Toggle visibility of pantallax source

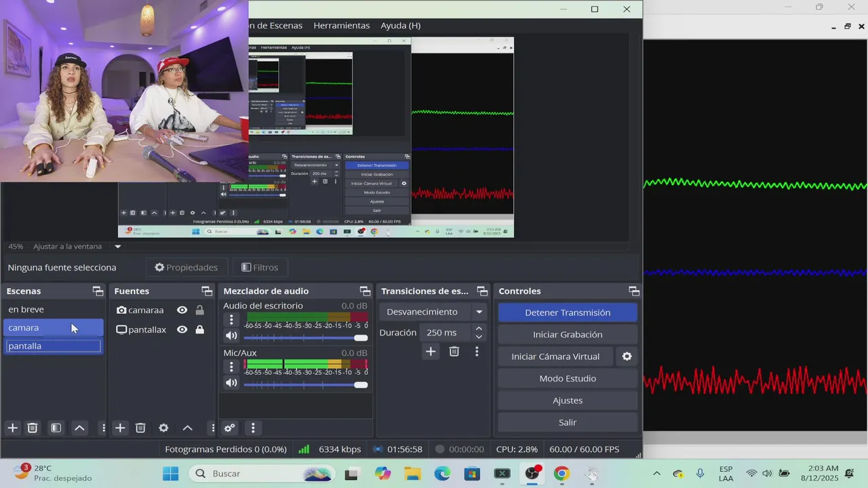click(x=182, y=329)
